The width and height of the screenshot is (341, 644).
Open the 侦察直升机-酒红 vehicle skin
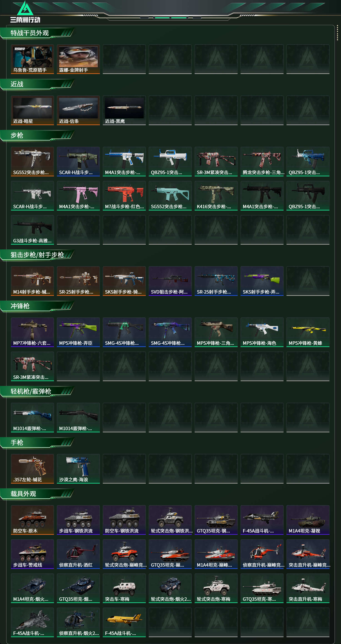[78, 555]
